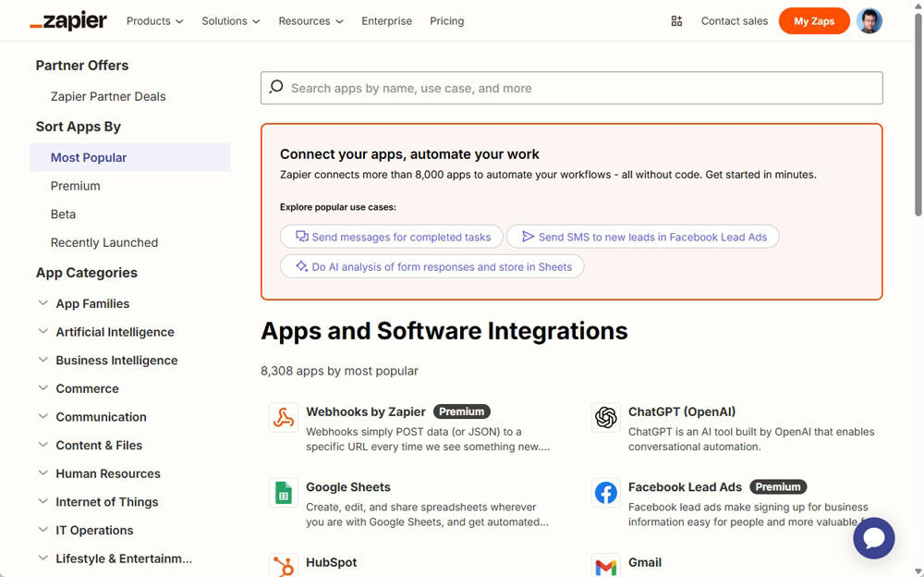
Task: Sort apps by Most Popular
Action: pos(130,157)
